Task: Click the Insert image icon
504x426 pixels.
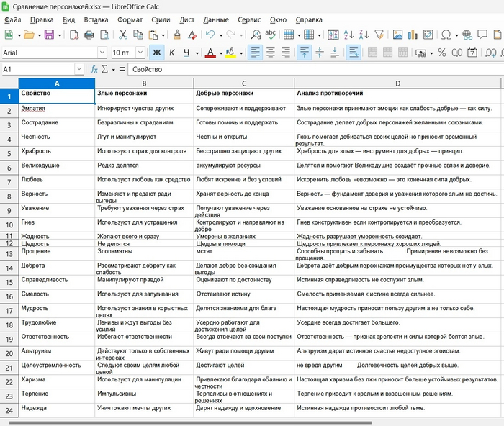Action: click(x=397, y=35)
